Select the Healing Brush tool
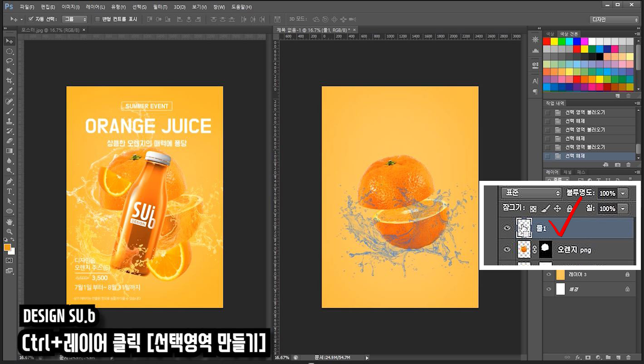The image size is (644, 364). [9, 101]
